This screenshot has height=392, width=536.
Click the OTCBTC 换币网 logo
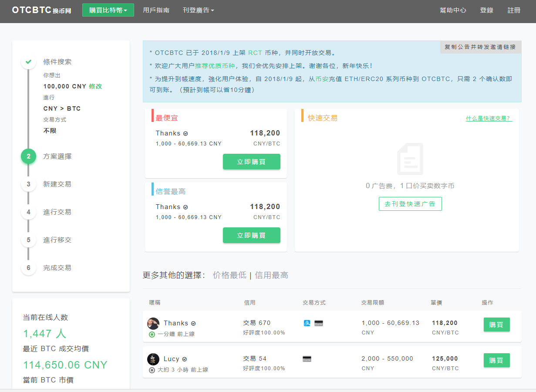[41, 10]
